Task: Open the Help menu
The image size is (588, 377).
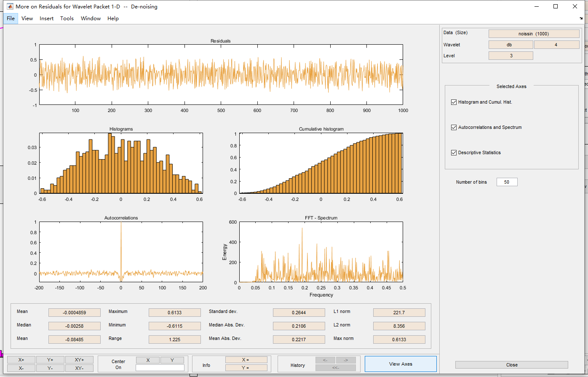Action: coord(113,19)
